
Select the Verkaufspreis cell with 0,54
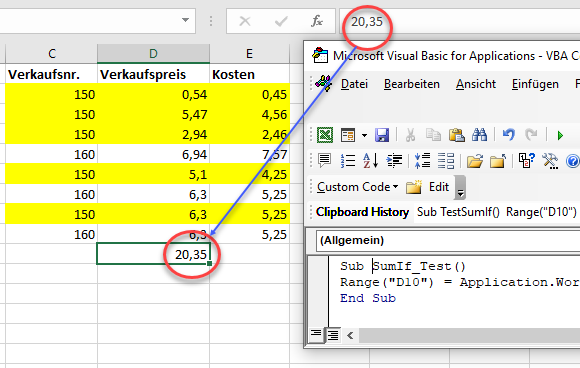pos(154,94)
